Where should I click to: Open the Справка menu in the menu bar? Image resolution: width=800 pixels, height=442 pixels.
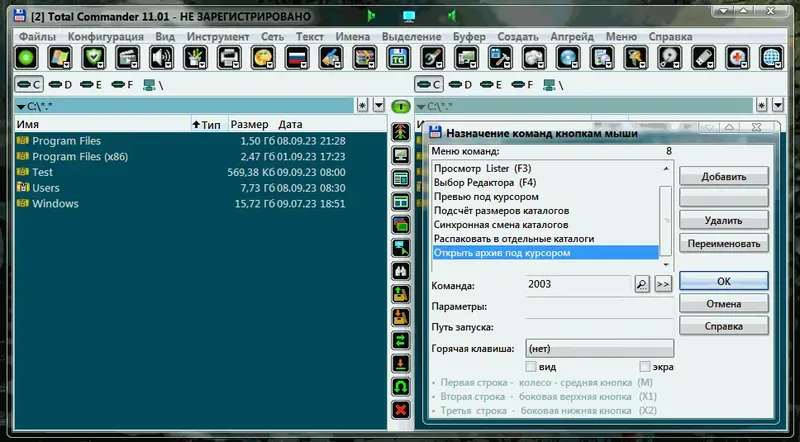click(670, 37)
